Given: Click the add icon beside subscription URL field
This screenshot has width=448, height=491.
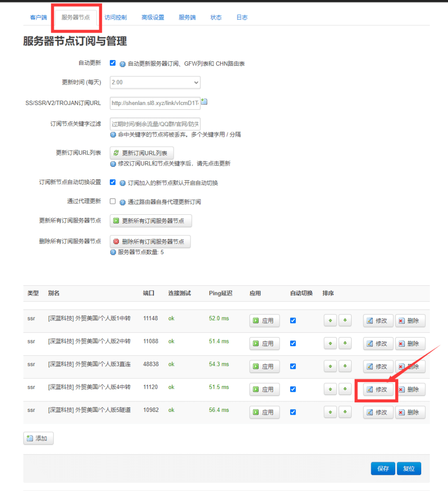Looking at the screenshot, I should [204, 102].
